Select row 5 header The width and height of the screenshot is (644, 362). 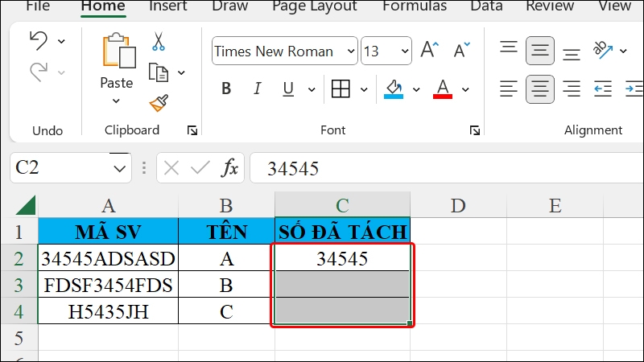point(19,338)
